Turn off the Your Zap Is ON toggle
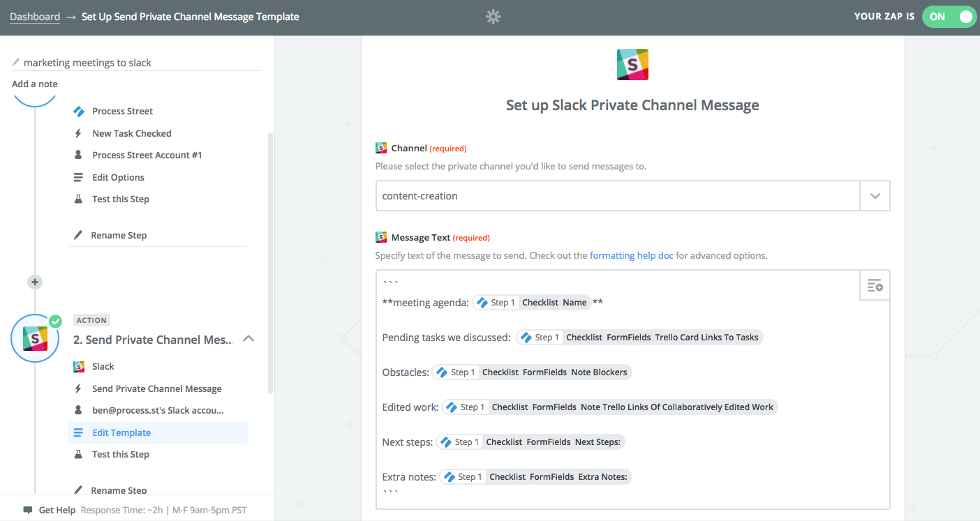Viewport: 980px width, 521px height. pyautogui.click(x=949, y=17)
